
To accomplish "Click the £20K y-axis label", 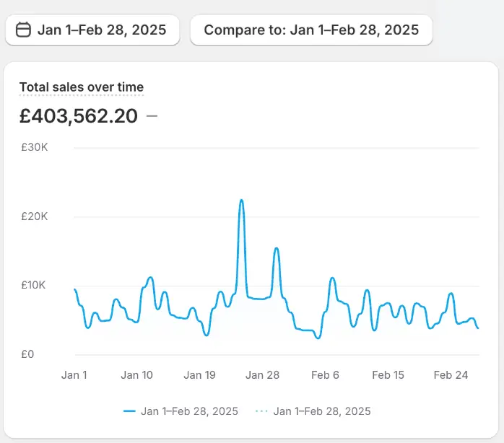I will point(33,216).
